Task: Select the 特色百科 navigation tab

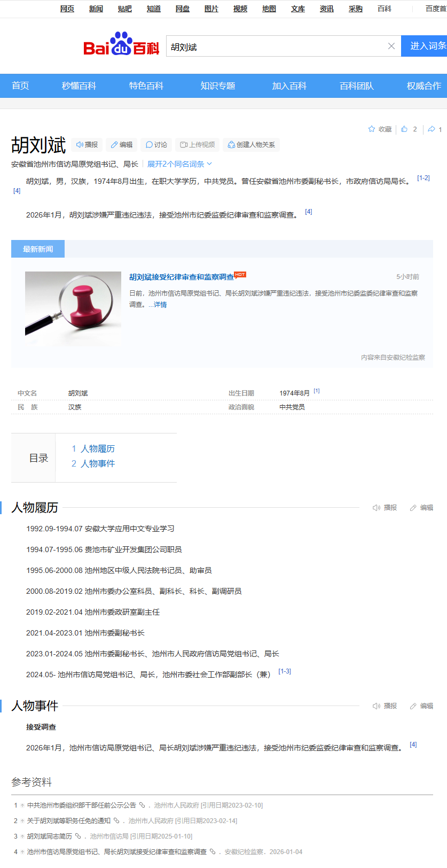Action: [146, 86]
